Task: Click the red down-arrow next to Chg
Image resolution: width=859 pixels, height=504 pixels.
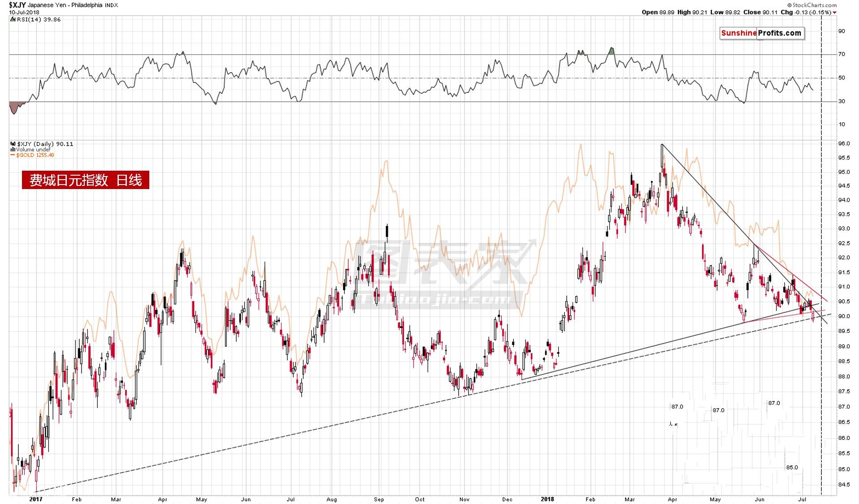Action: pyautogui.click(x=834, y=13)
